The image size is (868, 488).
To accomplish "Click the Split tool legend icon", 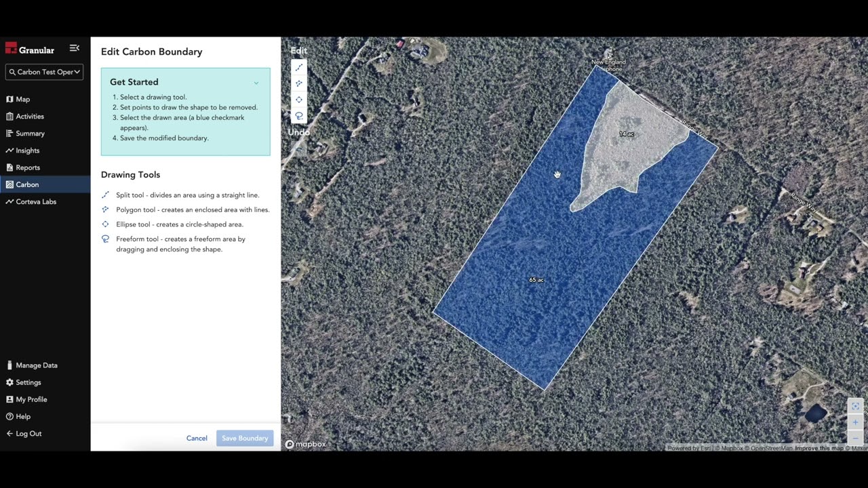I will tap(105, 195).
